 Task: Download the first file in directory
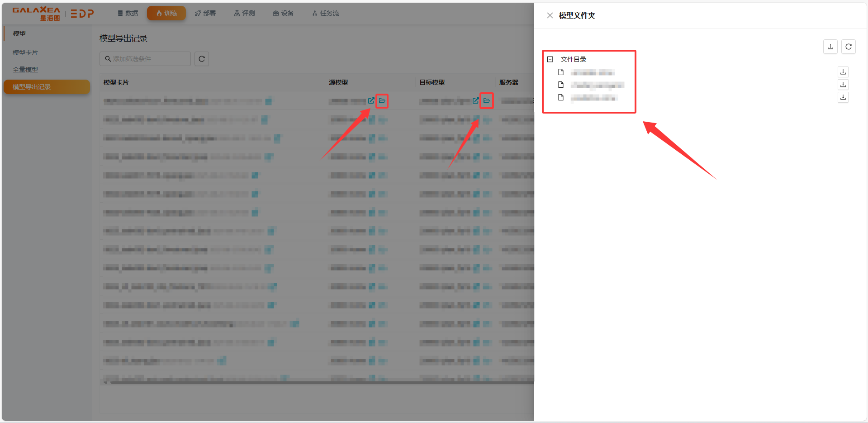click(843, 72)
